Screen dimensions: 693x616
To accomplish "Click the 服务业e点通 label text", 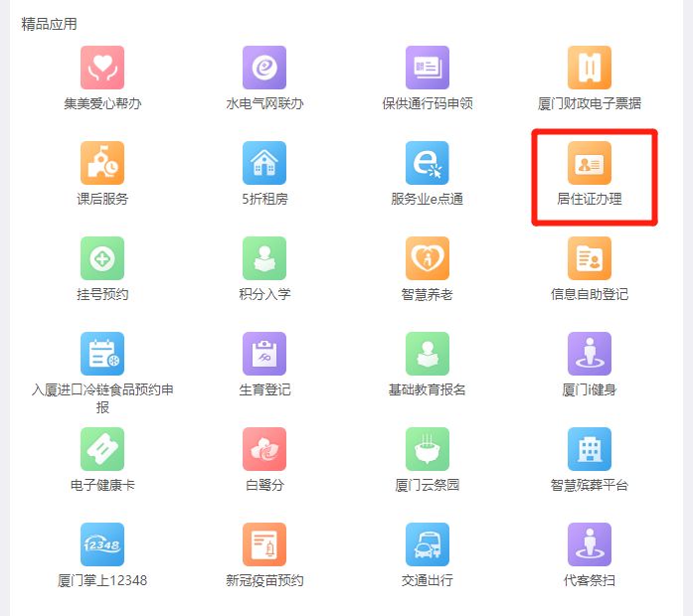I will 428,199.
